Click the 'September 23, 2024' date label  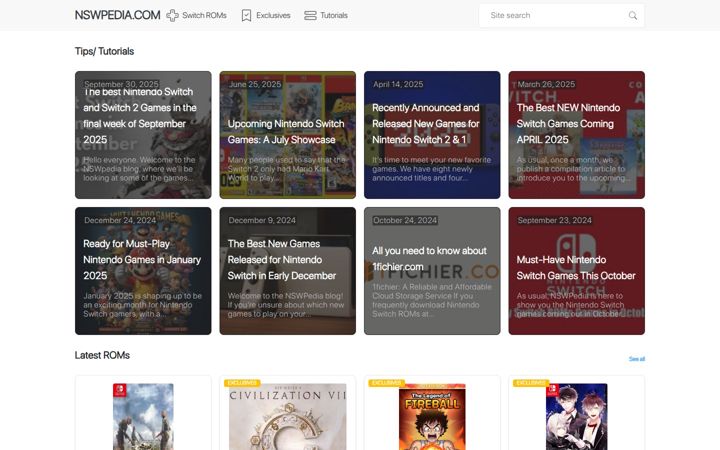point(554,220)
